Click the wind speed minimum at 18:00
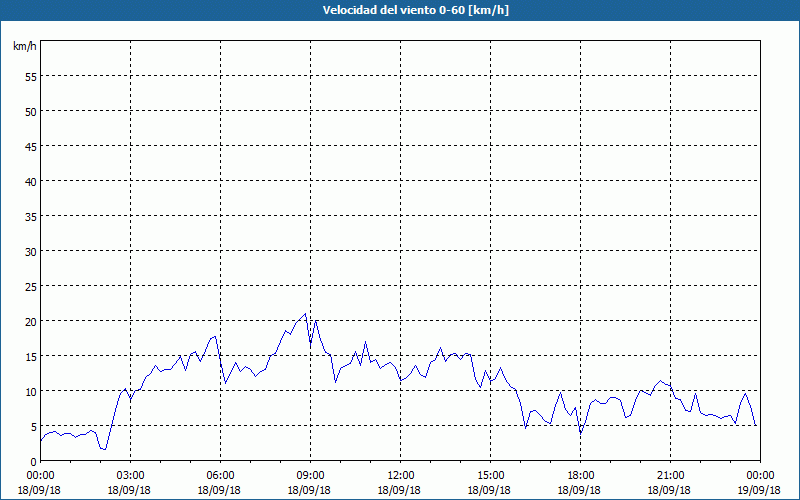The height and width of the screenshot is (500, 800). point(581,434)
